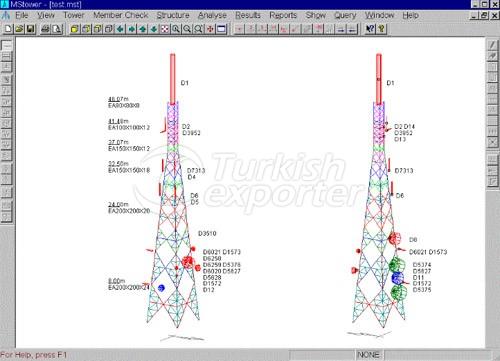500x361 pixels.
Task: Click the New file toolbar icon
Action: click(8, 29)
